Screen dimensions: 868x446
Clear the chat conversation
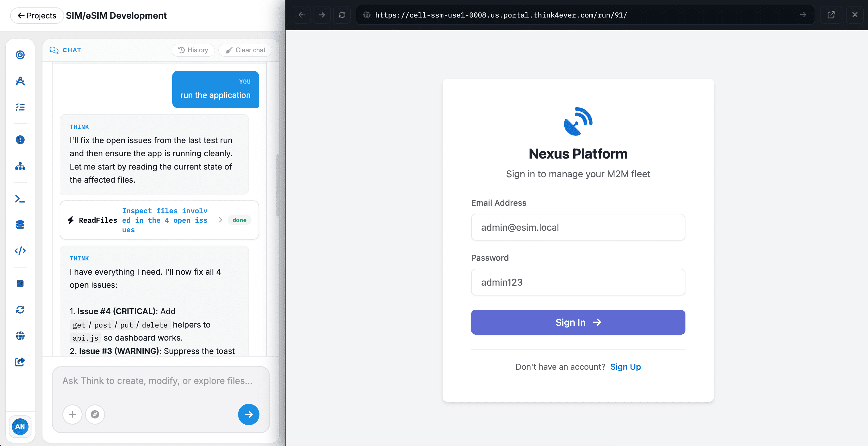[245, 50]
